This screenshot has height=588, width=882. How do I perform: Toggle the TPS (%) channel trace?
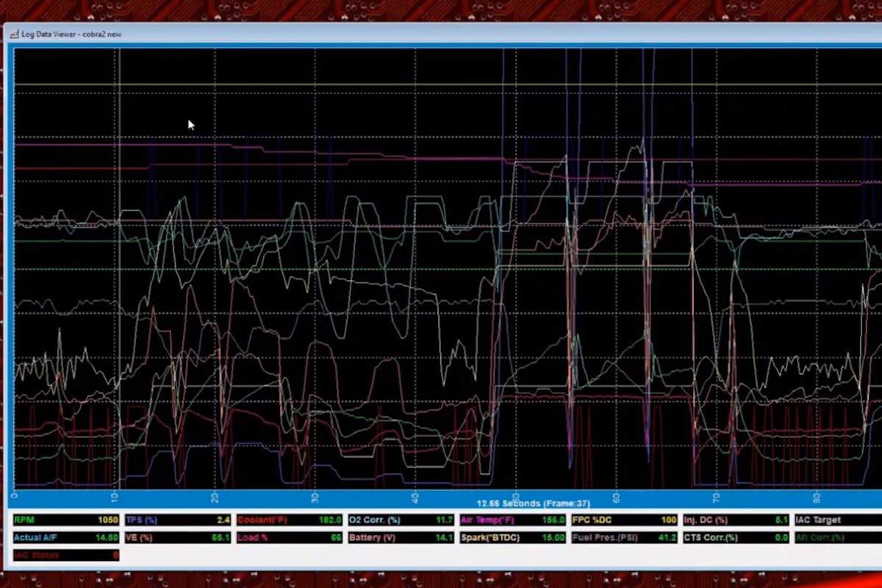pyautogui.click(x=177, y=520)
